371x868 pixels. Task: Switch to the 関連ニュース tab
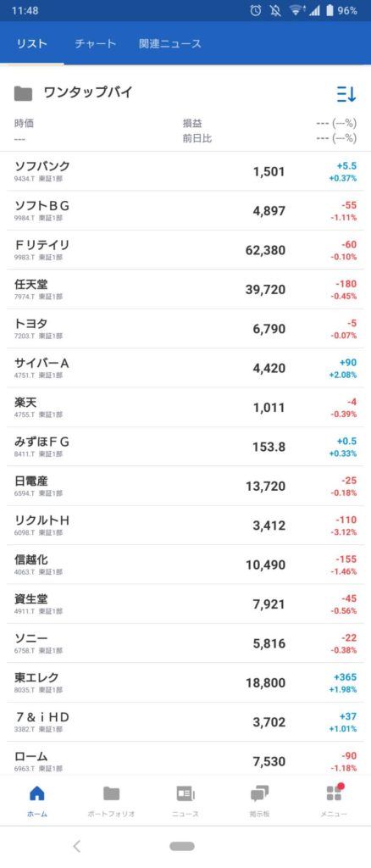(170, 44)
